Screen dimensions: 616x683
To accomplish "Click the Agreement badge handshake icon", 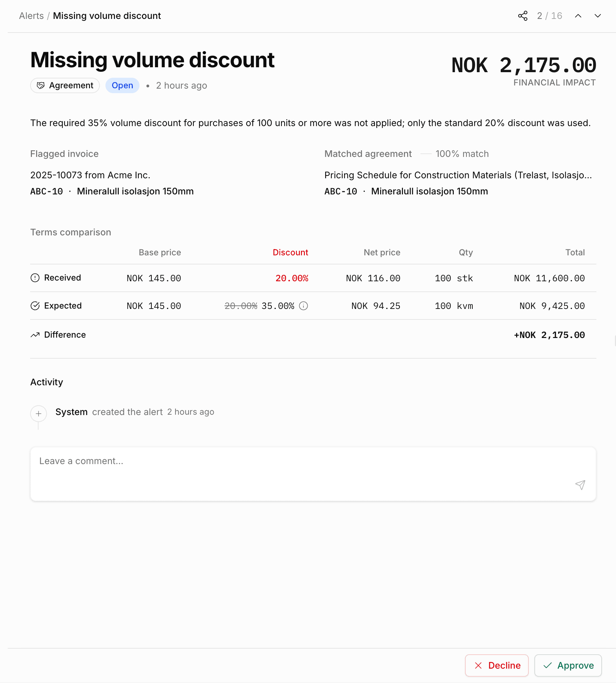I will 41,85.
